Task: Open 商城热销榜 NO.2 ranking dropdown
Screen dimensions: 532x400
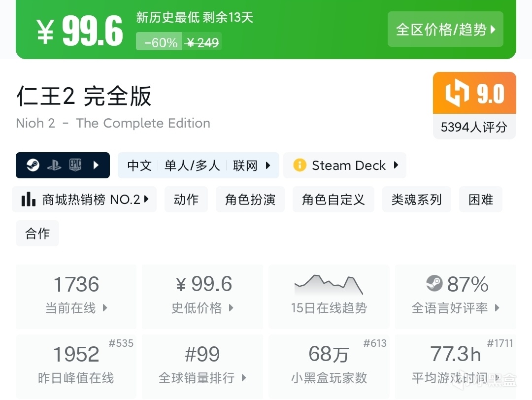Action: [x=84, y=200]
